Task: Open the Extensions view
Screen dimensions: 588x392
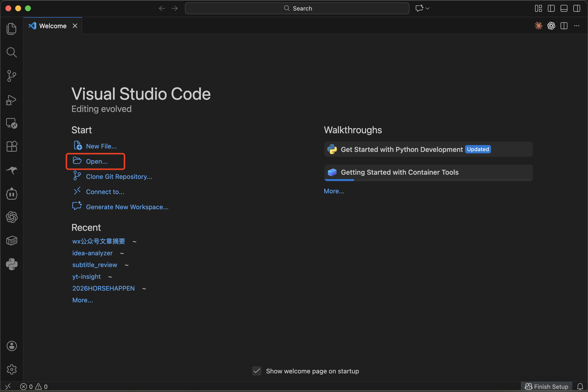Action: (12, 146)
